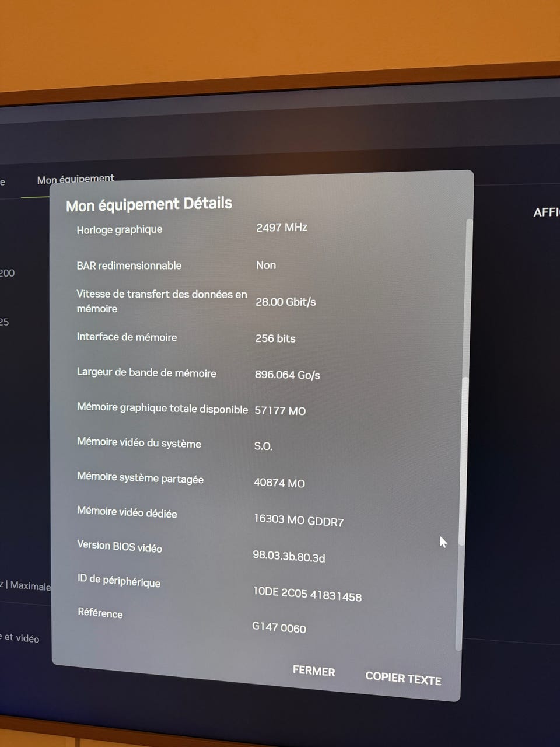Click the Maximale text behind the dialog

click(x=30, y=585)
